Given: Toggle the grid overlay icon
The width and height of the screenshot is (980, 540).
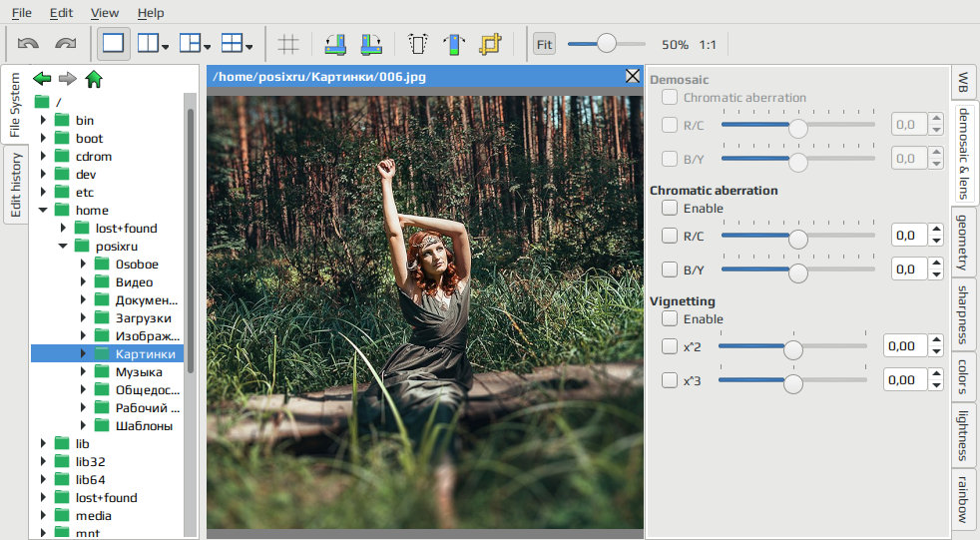Looking at the screenshot, I should click(x=288, y=44).
